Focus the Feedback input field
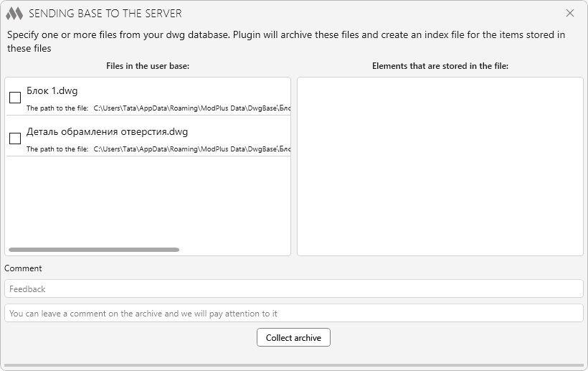 tap(294, 288)
